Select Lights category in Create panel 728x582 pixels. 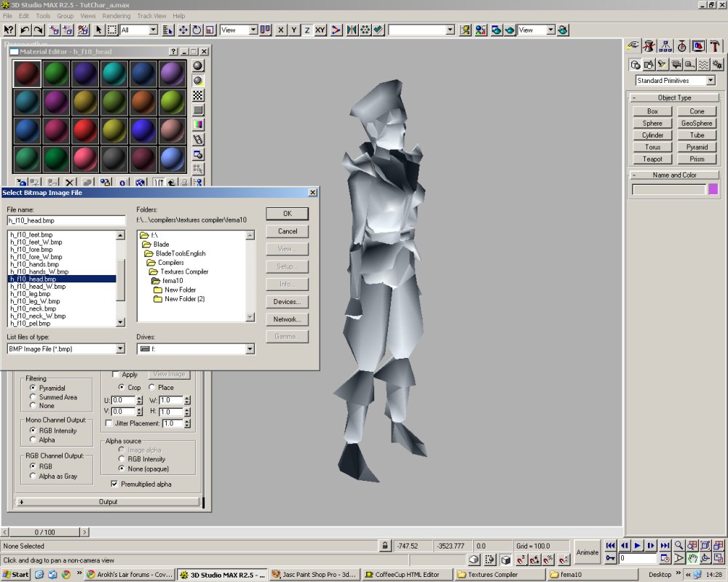coord(662,65)
